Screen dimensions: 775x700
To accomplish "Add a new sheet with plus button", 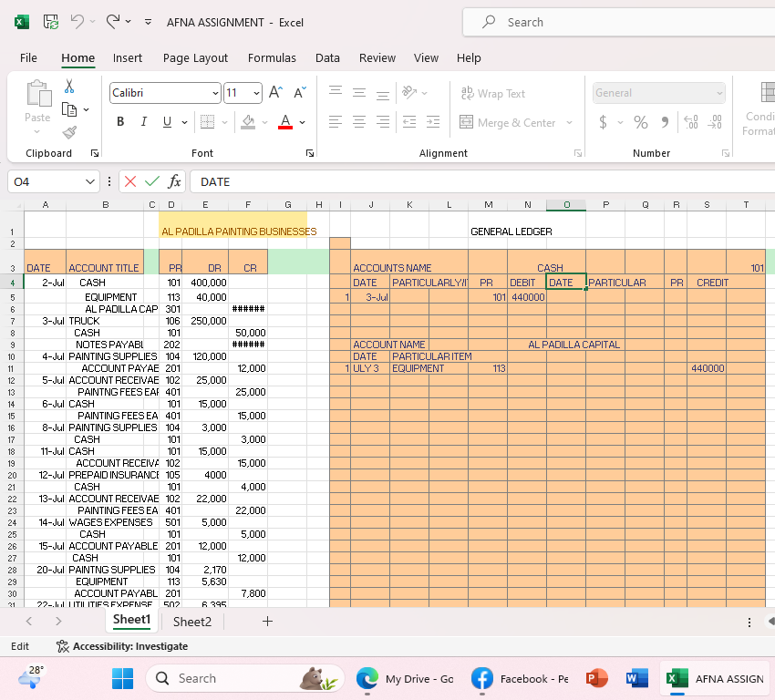I will point(267,622).
